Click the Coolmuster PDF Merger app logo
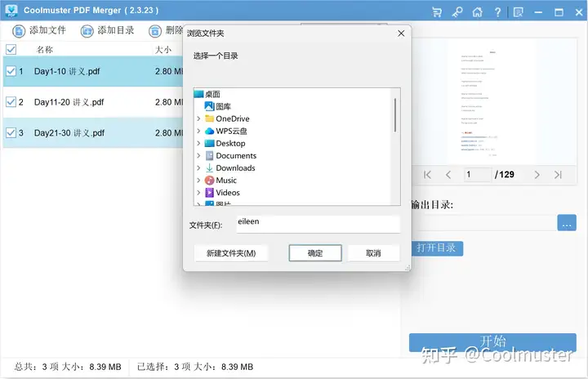Screen dimensions: 588x379 [x=11, y=11]
